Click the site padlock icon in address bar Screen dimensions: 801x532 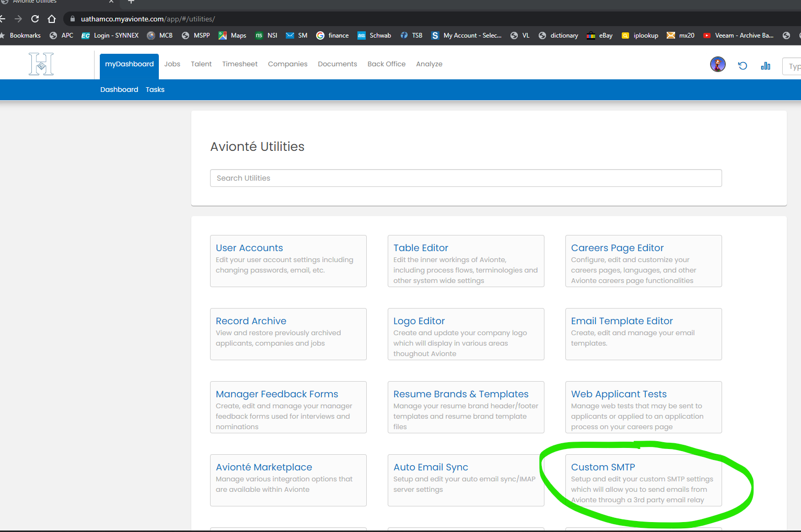click(x=73, y=19)
